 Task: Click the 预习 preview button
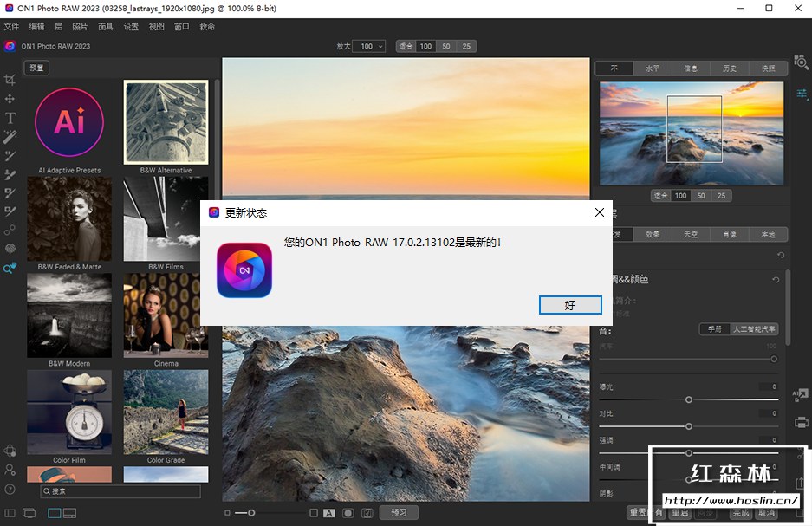point(398,513)
